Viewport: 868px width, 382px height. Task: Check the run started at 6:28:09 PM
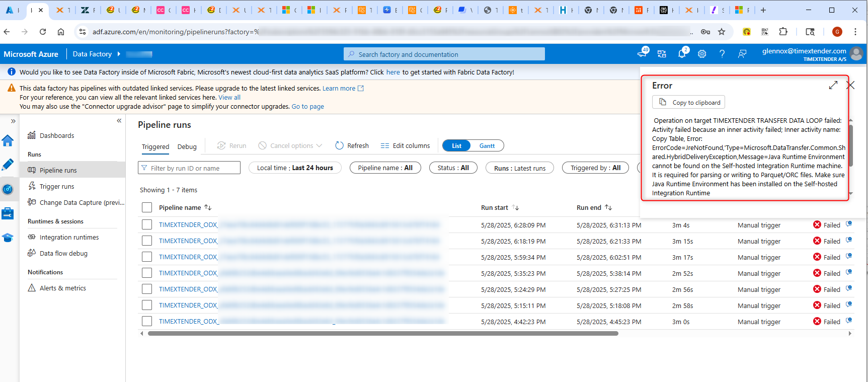[147, 224]
